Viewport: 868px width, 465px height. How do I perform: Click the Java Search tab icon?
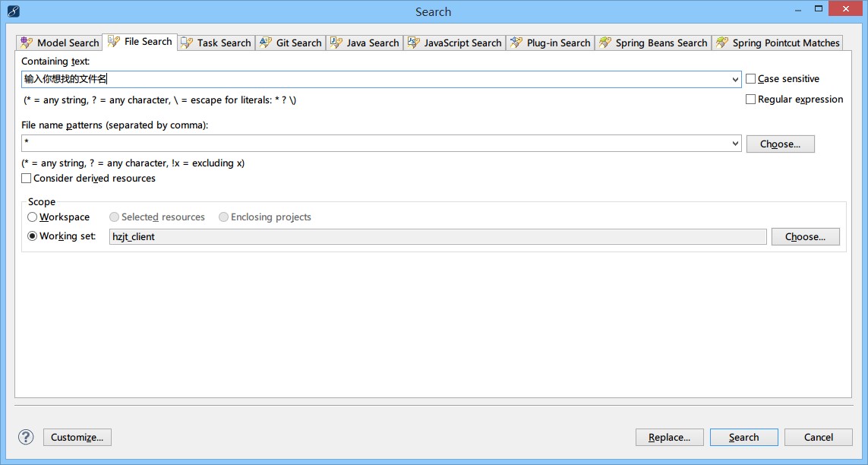click(336, 43)
